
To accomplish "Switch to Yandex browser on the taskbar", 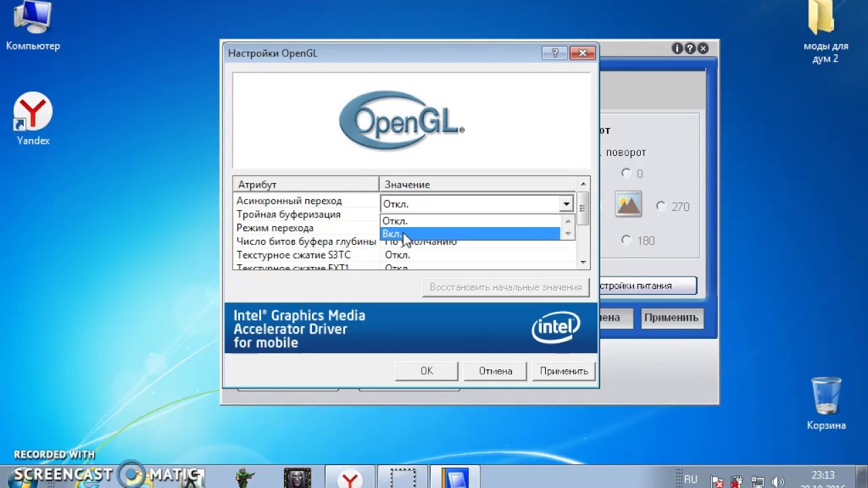I will [x=350, y=478].
